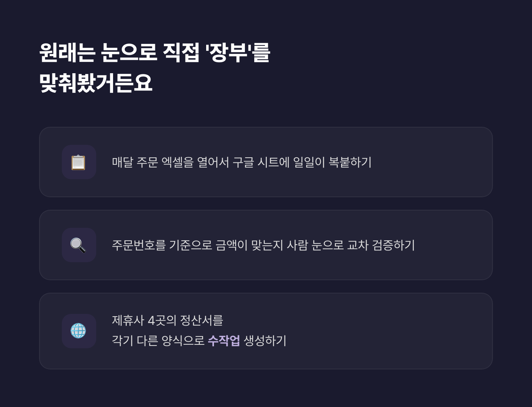Viewport: 532px width, 407px height.
Task: Click '제휴사 4곳의' in the third card
Action: (x=144, y=321)
